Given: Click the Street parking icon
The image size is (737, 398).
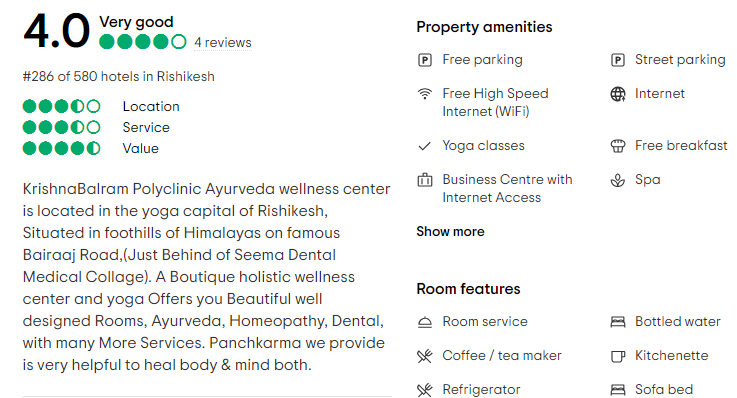Looking at the screenshot, I should [x=618, y=60].
